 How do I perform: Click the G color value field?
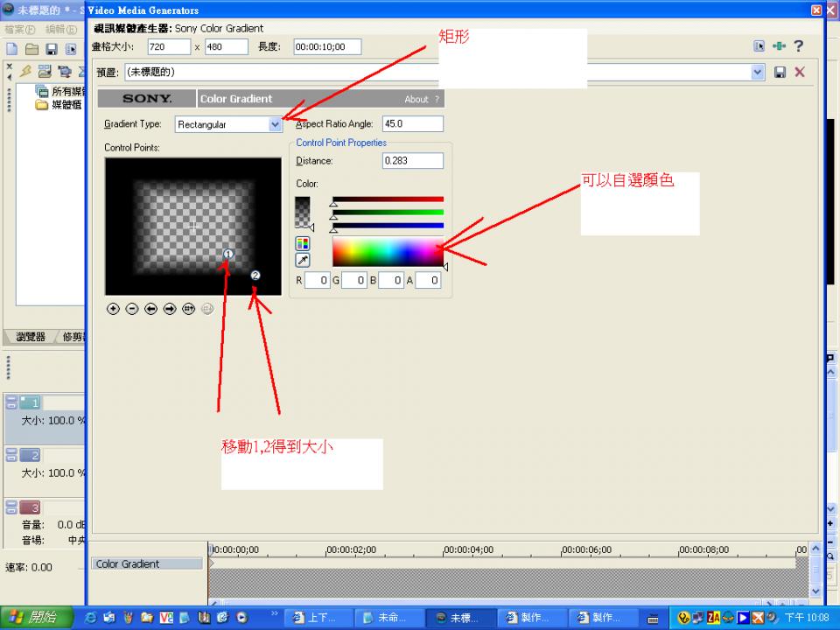pyautogui.click(x=354, y=280)
